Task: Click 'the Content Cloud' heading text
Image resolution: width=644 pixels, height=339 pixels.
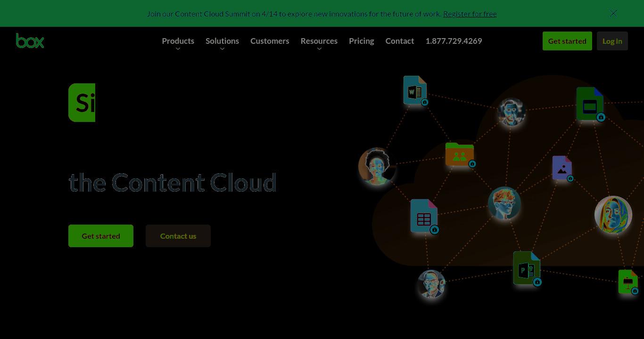Action: point(173,183)
